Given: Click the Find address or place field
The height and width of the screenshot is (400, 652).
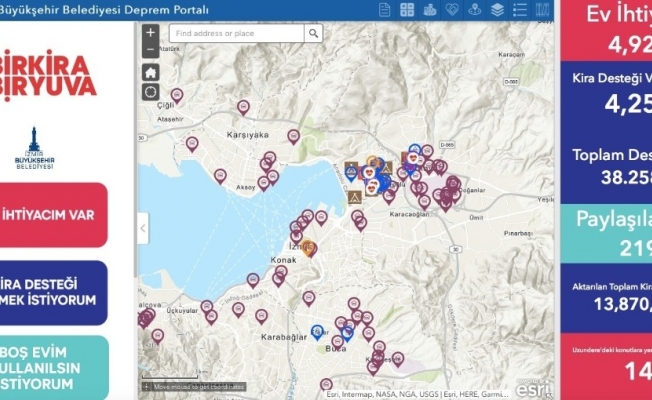Looking at the screenshot, I should coord(235,34).
